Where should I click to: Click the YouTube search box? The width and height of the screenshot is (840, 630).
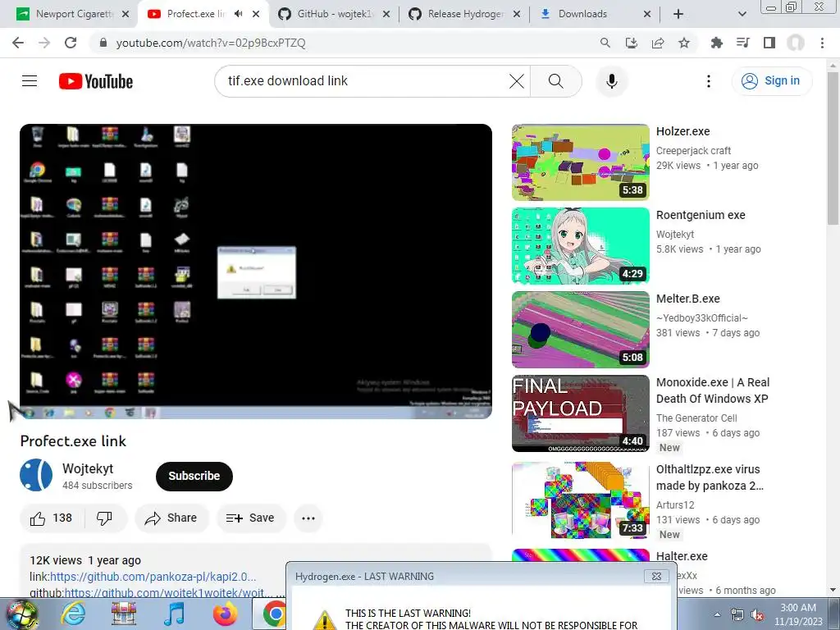tap(364, 81)
